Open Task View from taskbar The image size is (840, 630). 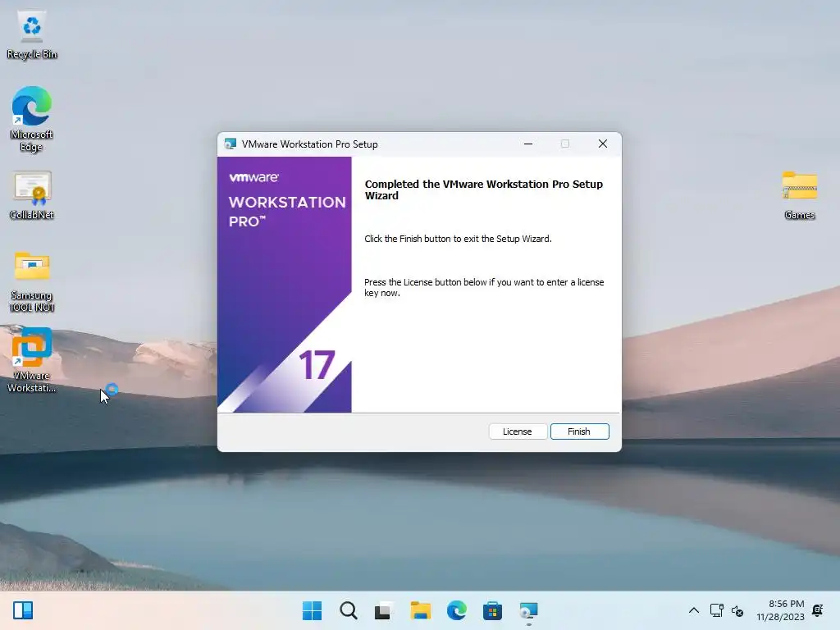point(384,610)
